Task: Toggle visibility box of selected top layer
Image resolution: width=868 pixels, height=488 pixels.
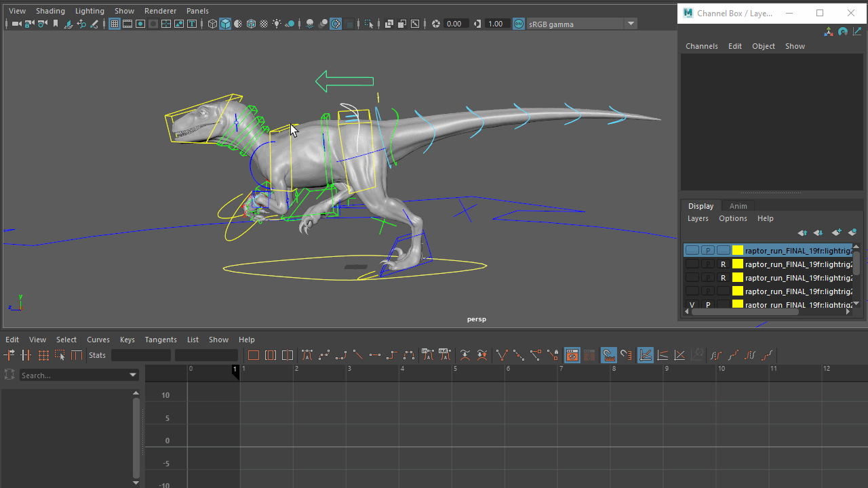Action: (692, 251)
